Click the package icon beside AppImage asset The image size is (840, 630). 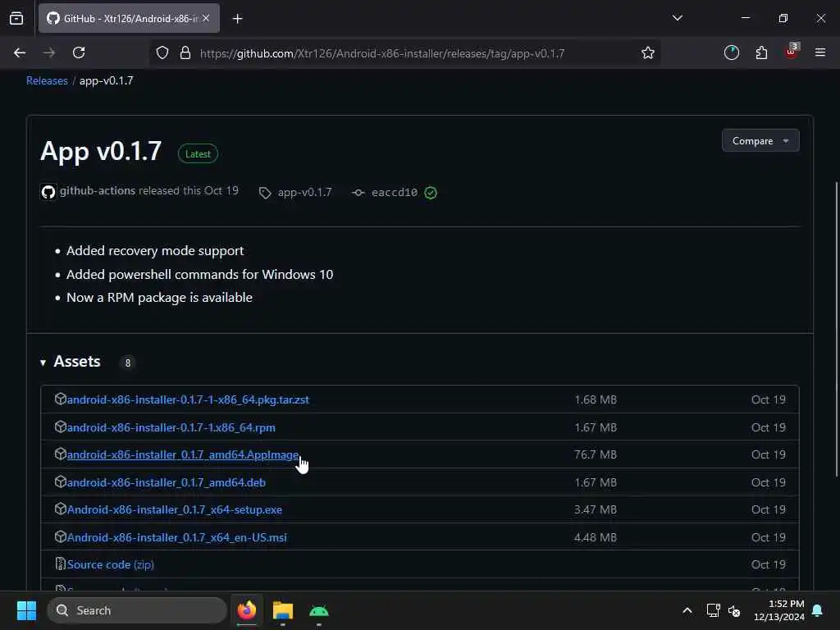pos(61,454)
